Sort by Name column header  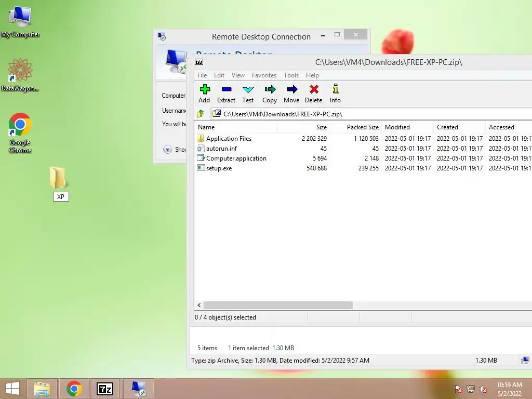[236, 127]
